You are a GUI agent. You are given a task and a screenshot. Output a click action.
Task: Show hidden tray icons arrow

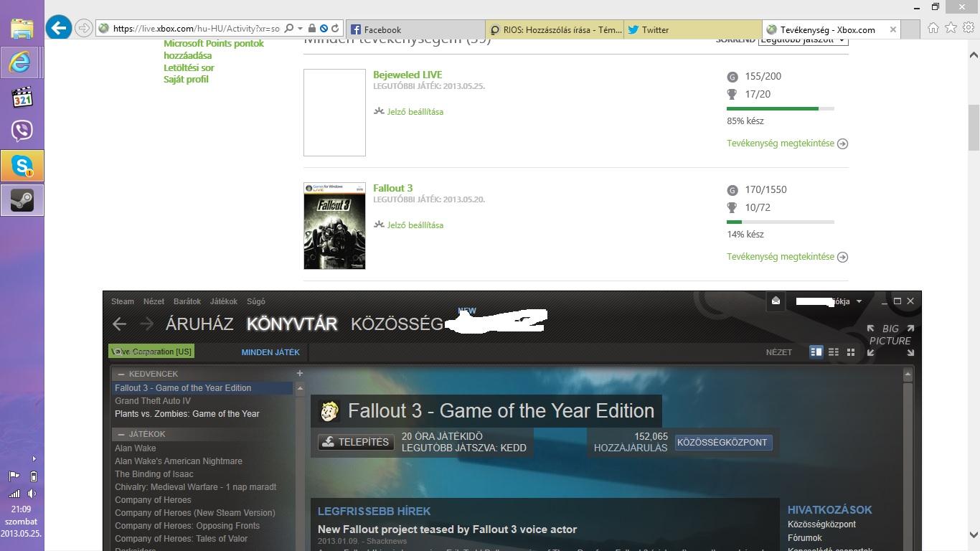click(34, 458)
